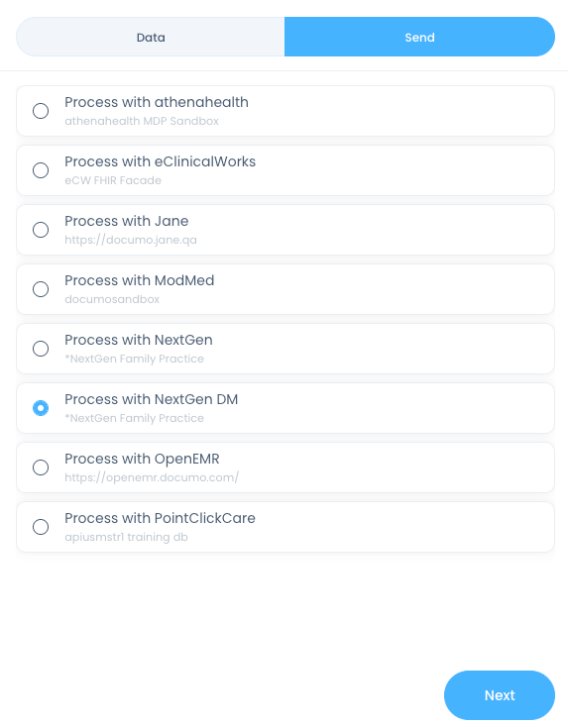This screenshot has width=568, height=728.
Task: Click the Process with athenahealth label
Action: [x=157, y=102]
